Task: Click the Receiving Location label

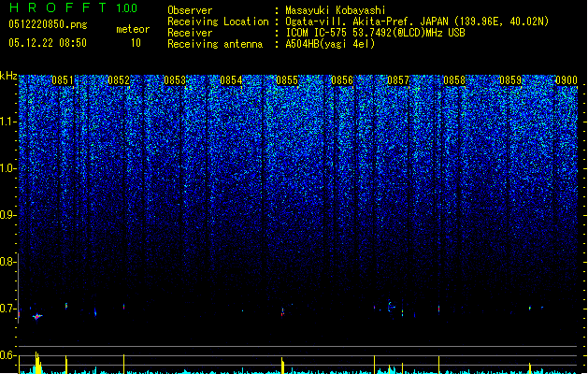Action: pos(218,22)
